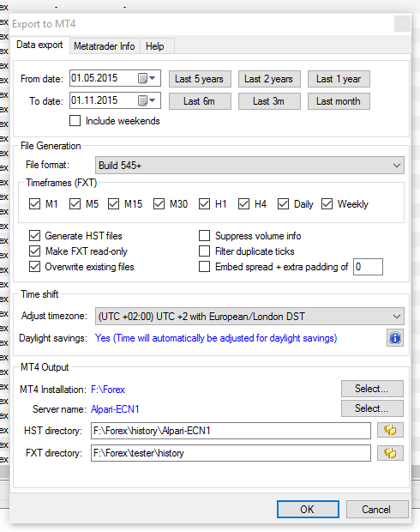Image resolution: width=420 pixels, height=532 pixels.
Task: Set range to Last month
Action: point(339,101)
